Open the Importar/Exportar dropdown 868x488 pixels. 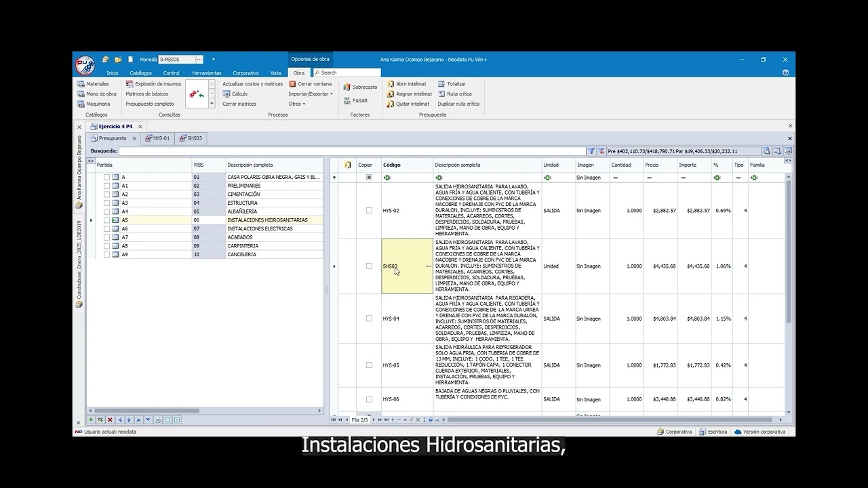311,94
